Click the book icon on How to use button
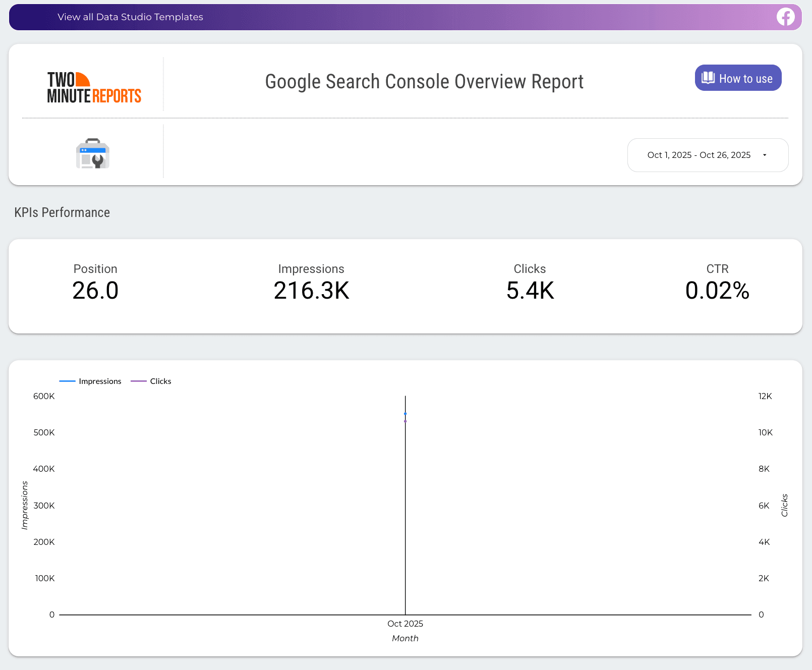 point(708,78)
